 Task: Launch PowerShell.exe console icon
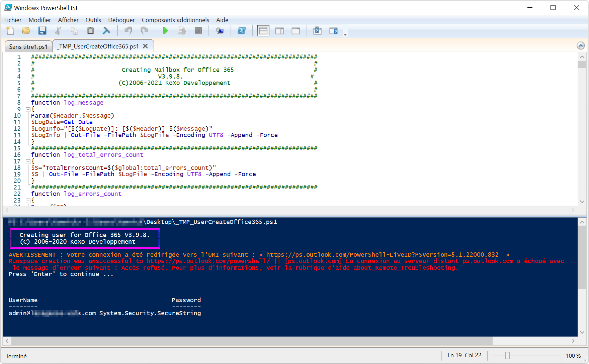[x=241, y=31]
